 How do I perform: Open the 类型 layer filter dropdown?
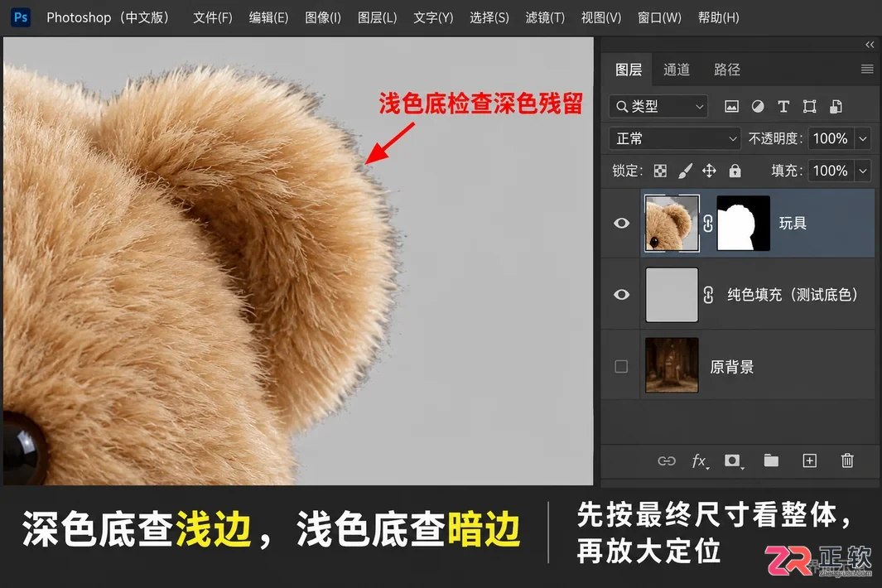click(x=658, y=106)
